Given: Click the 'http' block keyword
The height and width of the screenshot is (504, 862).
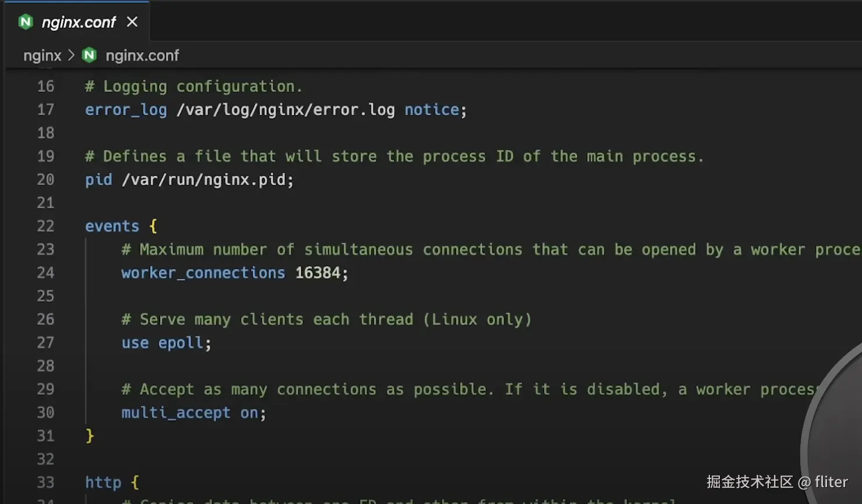Looking at the screenshot, I should tap(103, 482).
